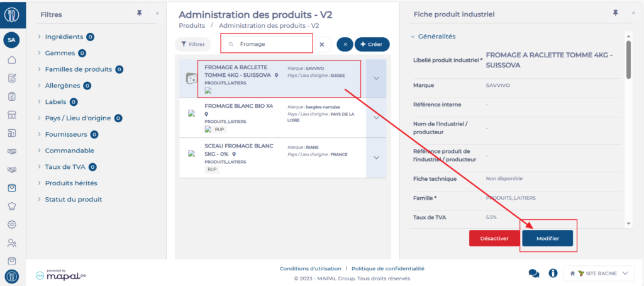Screen dimensions: 644x286
Task: Clear the Fromage search text
Action: (322, 45)
